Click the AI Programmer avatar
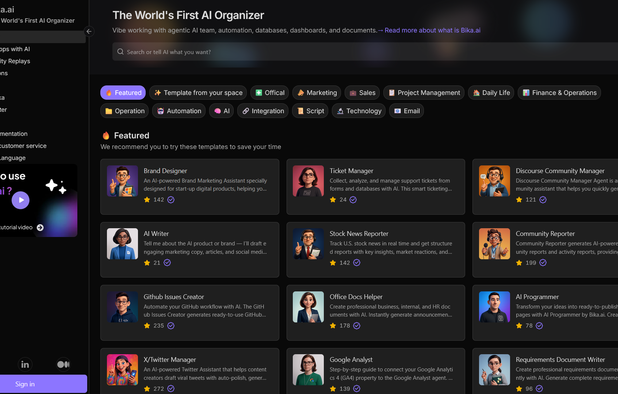Screen dimensions: 618x394 coord(494,307)
